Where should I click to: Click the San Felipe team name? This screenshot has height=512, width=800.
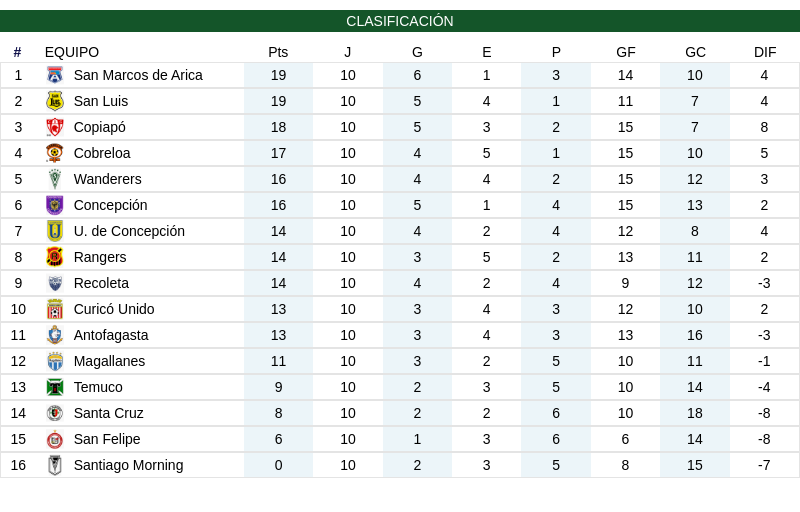coord(107,439)
